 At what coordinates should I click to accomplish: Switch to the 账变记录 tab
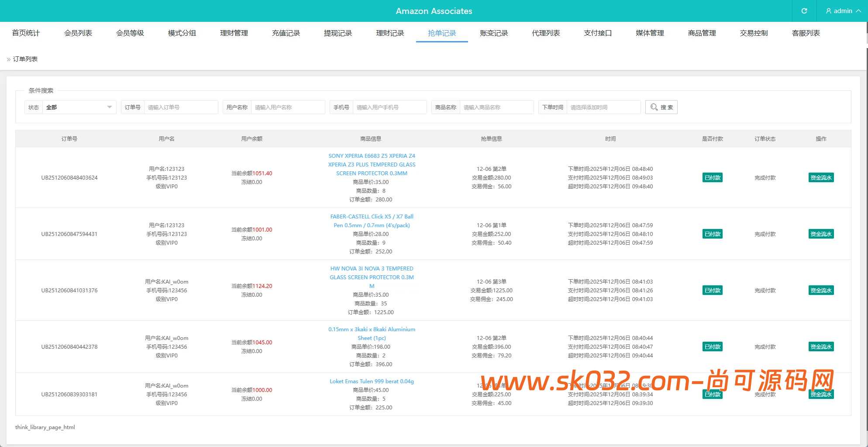point(493,33)
